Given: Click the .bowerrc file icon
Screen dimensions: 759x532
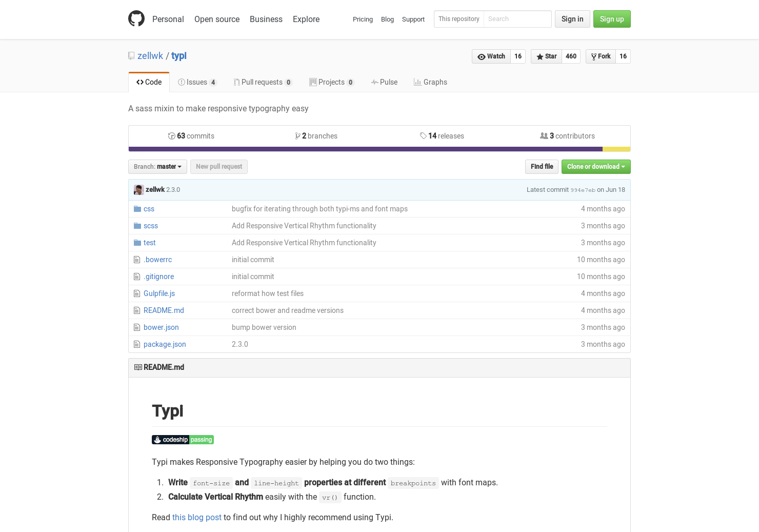Looking at the screenshot, I should point(137,260).
